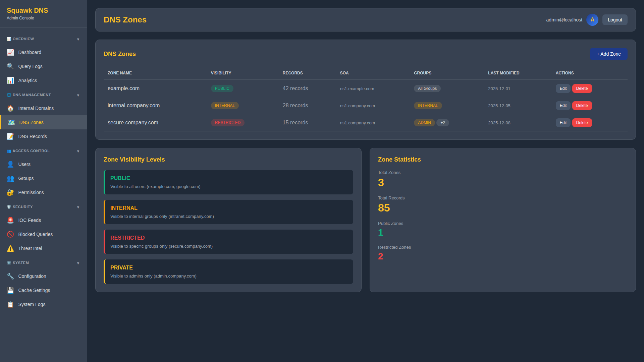The image size is (644, 362).
Task: Click the Permissions lock icon
Action: pyautogui.click(x=10, y=192)
